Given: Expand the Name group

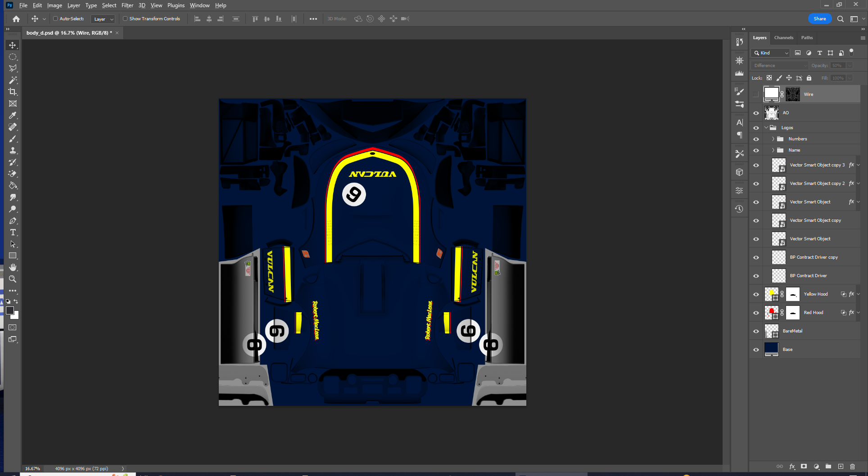Looking at the screenshot, I should (x=773, y=150).
